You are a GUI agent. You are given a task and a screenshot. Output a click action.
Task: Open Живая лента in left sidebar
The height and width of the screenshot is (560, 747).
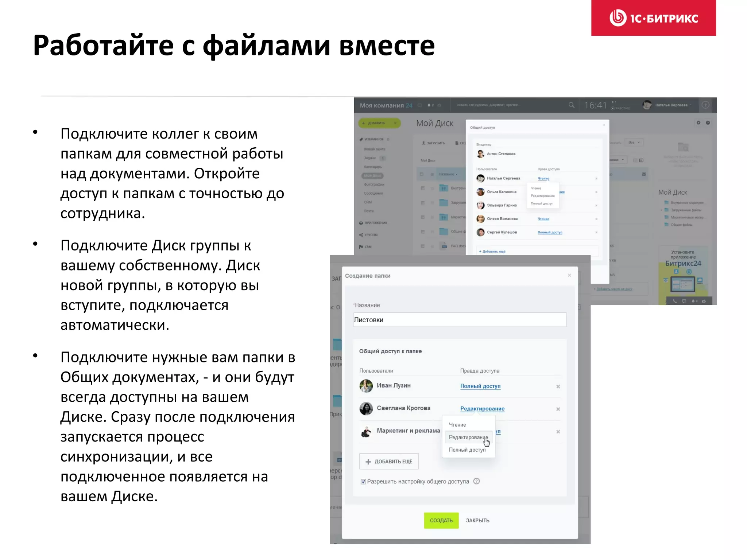(x=374, y=149)
